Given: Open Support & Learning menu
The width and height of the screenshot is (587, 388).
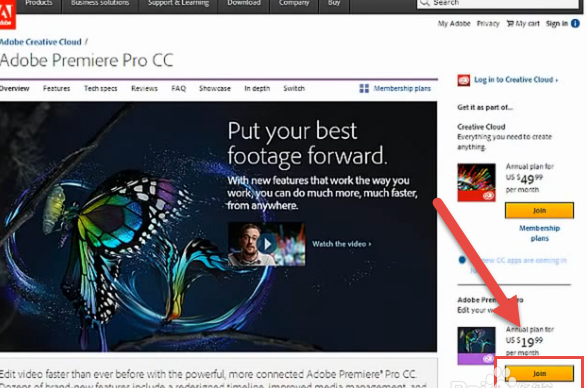Looking at the screenshot, I should click(x=178, y=4).
